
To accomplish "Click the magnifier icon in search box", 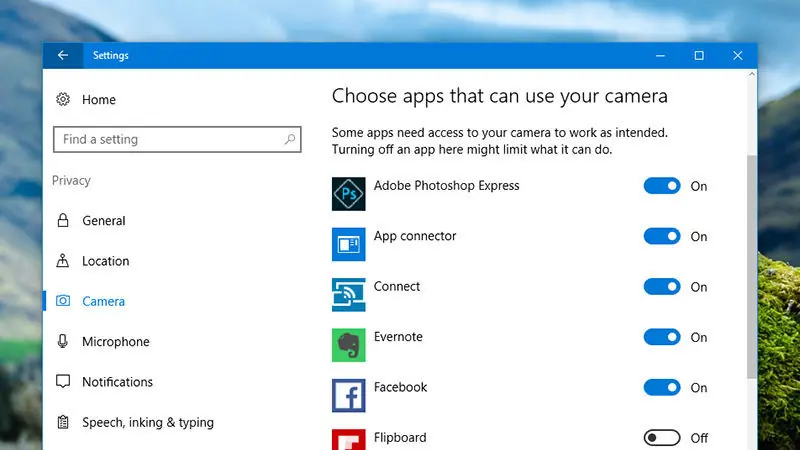I will [x=290, y=139].
